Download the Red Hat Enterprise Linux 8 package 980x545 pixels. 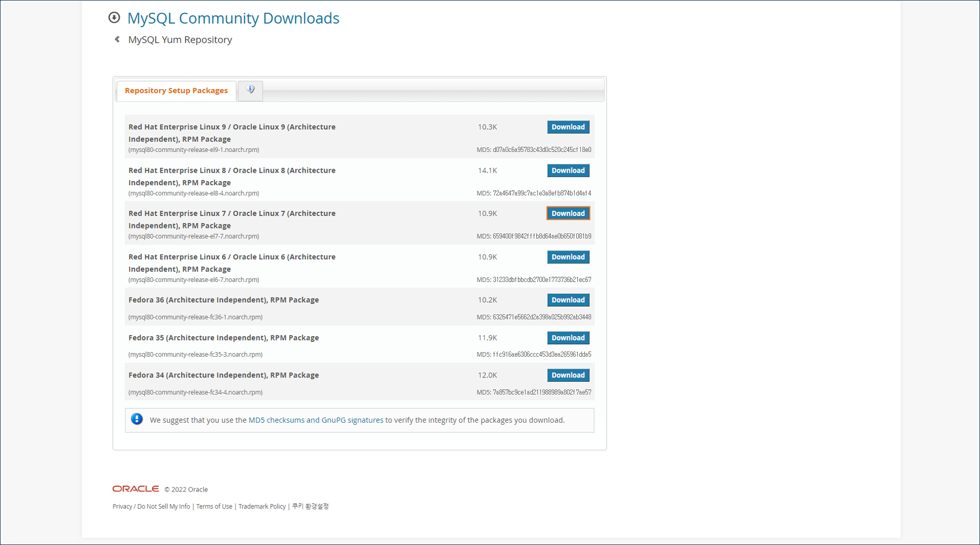568,170
